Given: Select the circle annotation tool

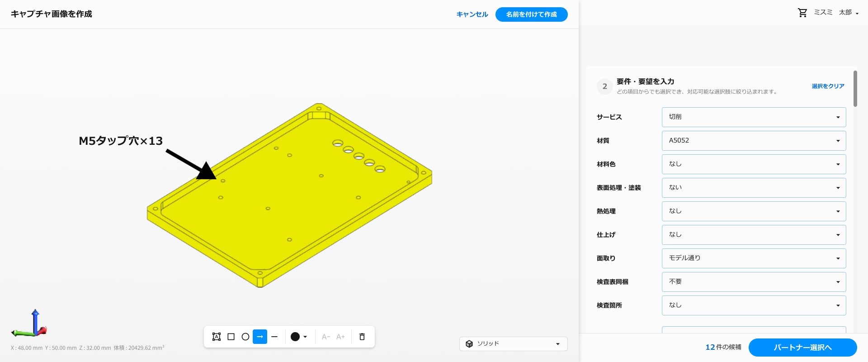Looking at the screenshot, I should (x=245, y=337).
